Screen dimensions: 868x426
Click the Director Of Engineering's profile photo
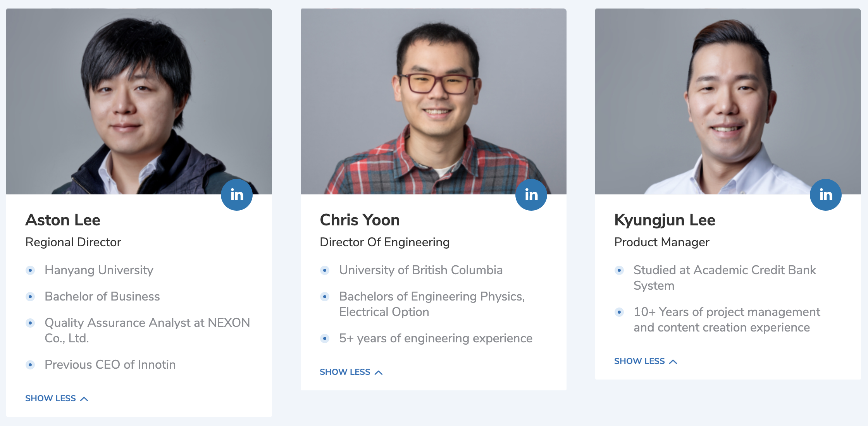click(x=433, y=101)
